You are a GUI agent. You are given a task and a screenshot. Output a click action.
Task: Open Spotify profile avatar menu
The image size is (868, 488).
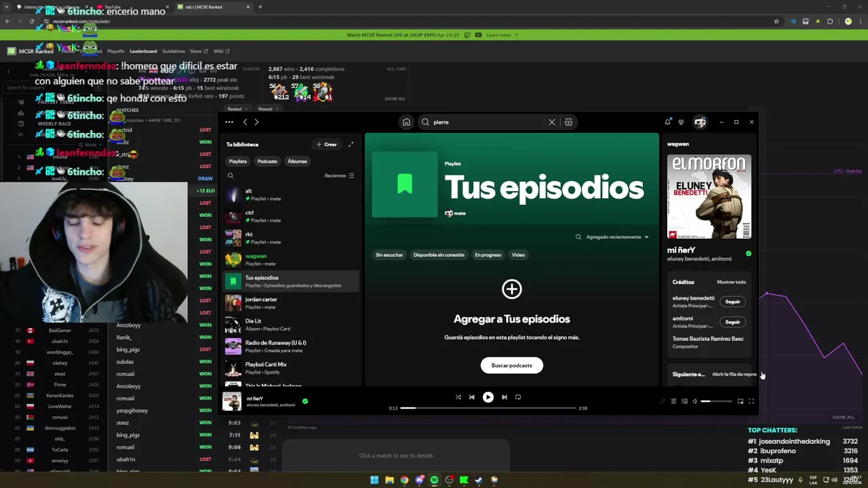coord(700,122)
